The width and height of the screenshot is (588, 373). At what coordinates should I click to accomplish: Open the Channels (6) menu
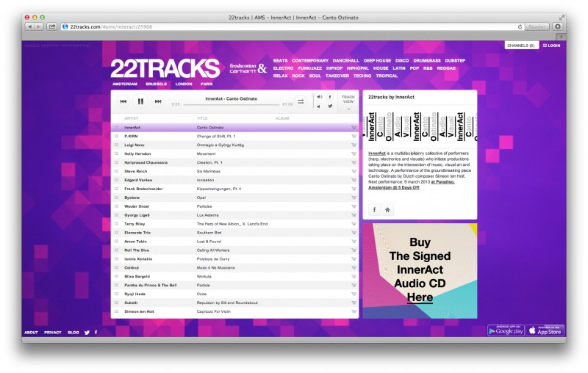click(521, 46)
